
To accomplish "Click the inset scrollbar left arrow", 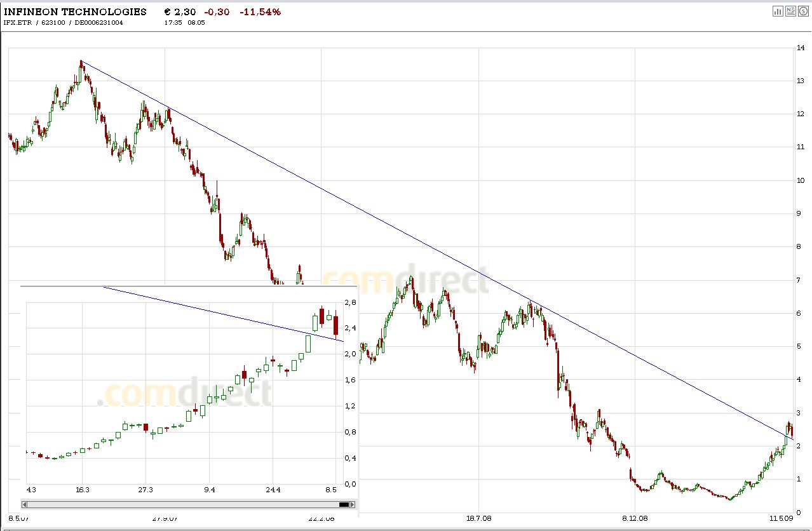I will 25,504.
